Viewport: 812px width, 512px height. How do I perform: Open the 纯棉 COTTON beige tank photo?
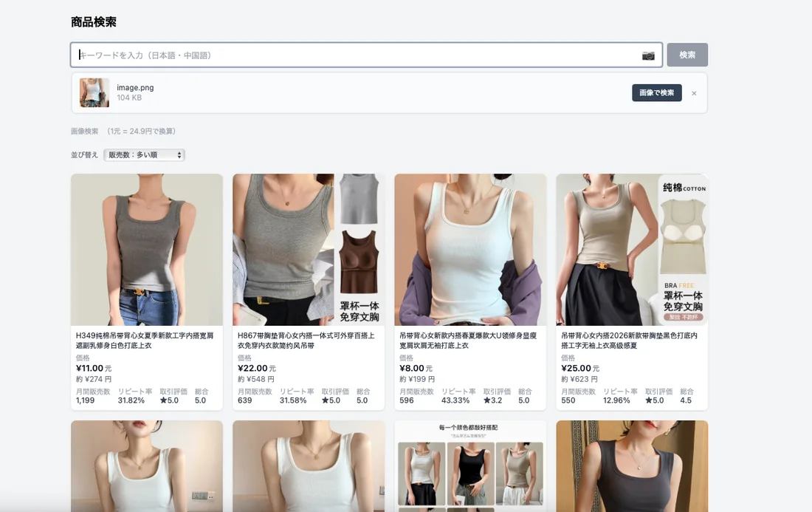click(x=632, y=250)
